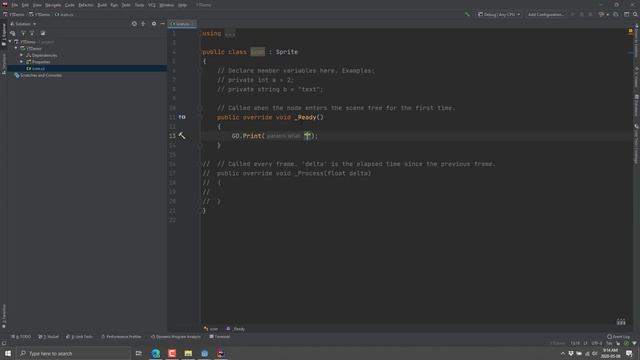The image size is (640, 360).
Task: Click the Sprite base class in the editor
Action: click(287, 52)
